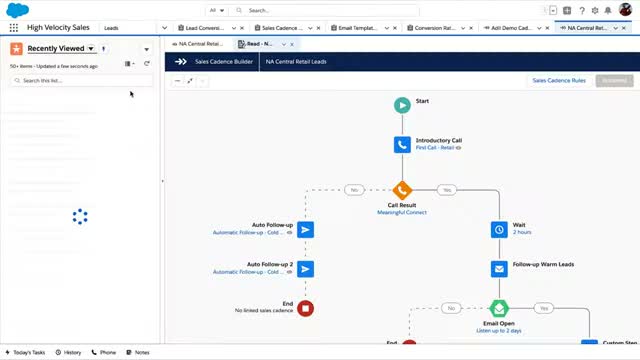Screen dimensions: 640x360
Task: Open the Notes utility item
Action: point(138,352)
